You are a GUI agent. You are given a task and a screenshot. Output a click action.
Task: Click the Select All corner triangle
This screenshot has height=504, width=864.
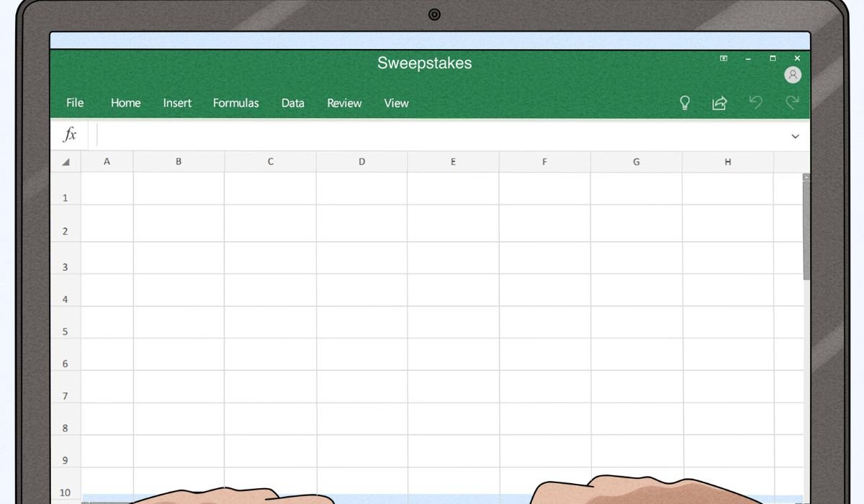click(x=66, y=162)
